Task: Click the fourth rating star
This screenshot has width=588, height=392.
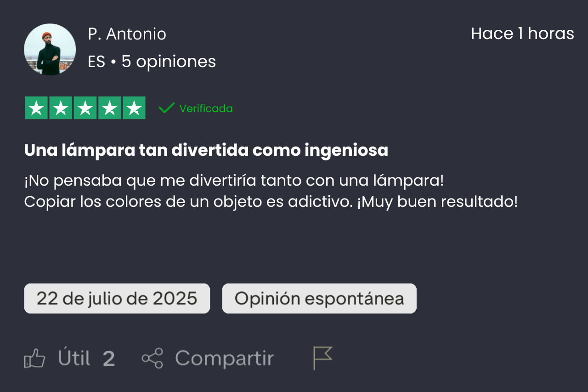Action: pyautogui.click(x=109, y=108)
